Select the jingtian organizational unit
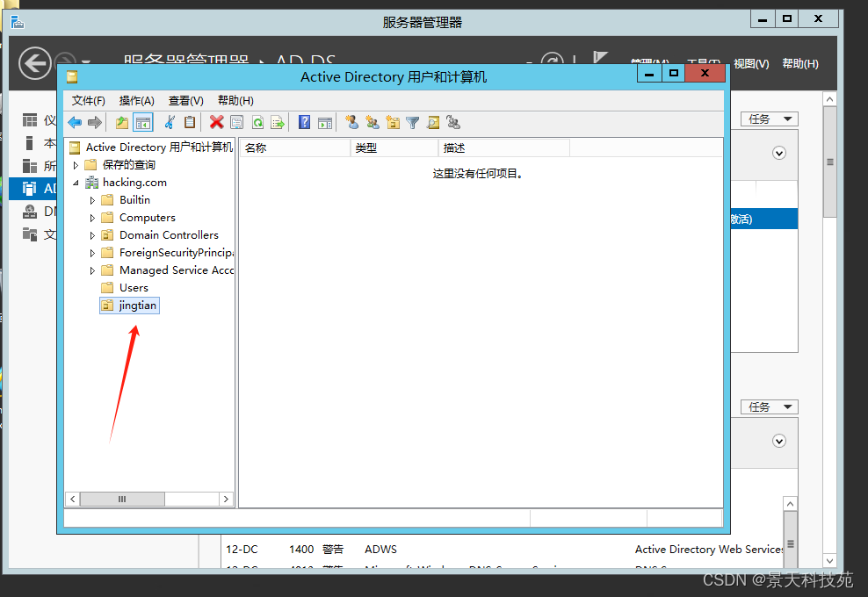Viewport: 868px width, 597px height. tap(138, 306)
